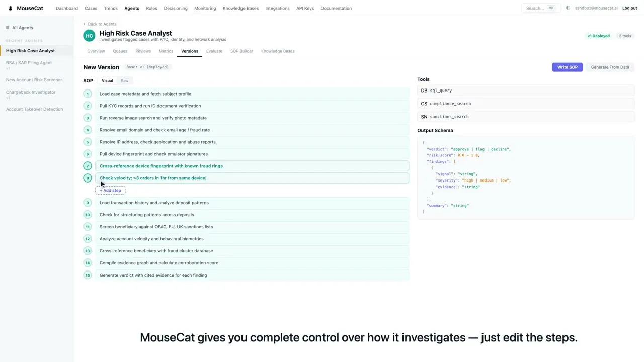Click the 3 tools badge
Viewport: 644px width, 362px height.
pos(625,36)
